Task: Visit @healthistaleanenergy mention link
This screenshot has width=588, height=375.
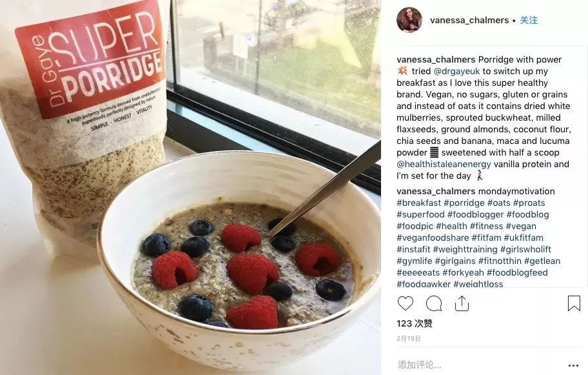Action: [x=444, y=165]
